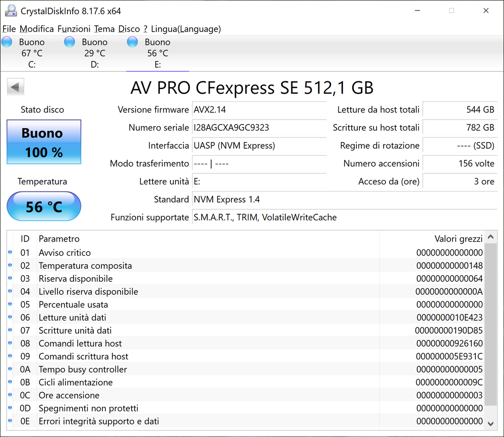Click Scritture su host totali value 782 GB
Image resolution: width=504 pixels, height=437 pixels.
coord(460,128)
